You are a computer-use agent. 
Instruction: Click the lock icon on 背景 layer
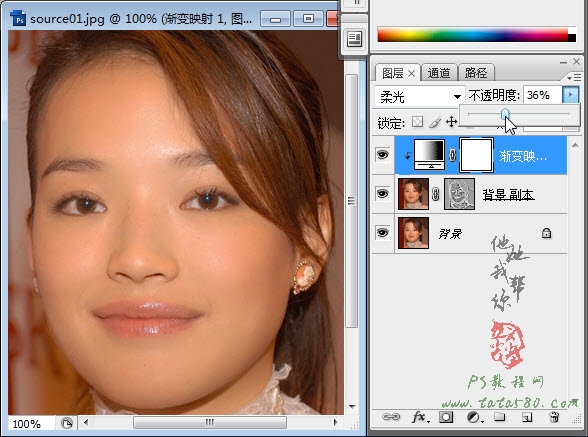(x=546, y=233)
